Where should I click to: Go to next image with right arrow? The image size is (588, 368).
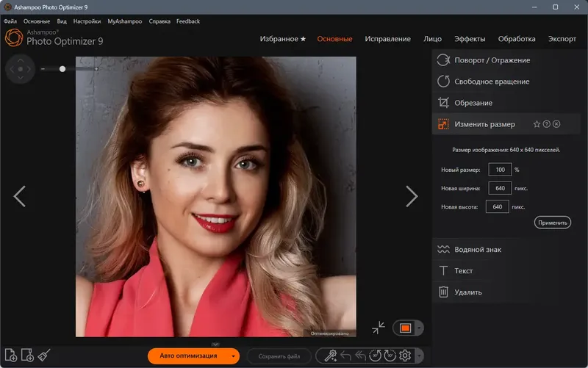click(412, 196)
